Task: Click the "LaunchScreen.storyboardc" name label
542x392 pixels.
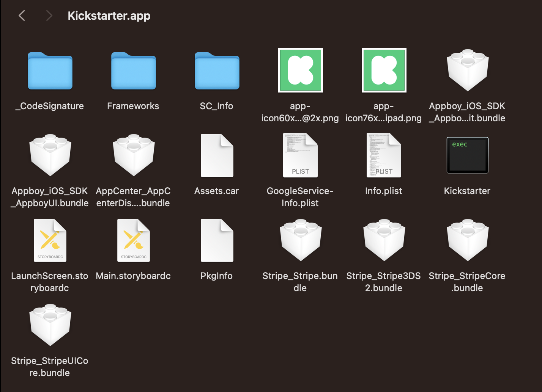Action: tap(50, 282)
